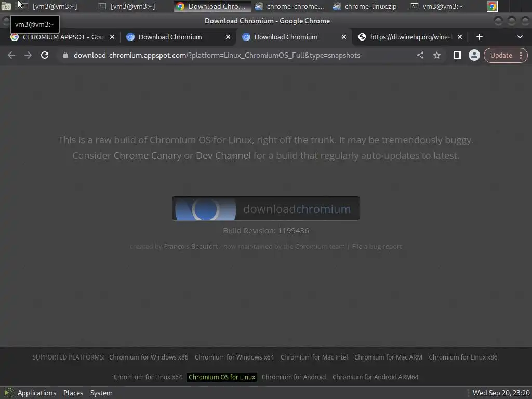532x399 pixels.
Task: Close the first Download Chromium tab
Action: pyautogui.click(x=228, y=37)
